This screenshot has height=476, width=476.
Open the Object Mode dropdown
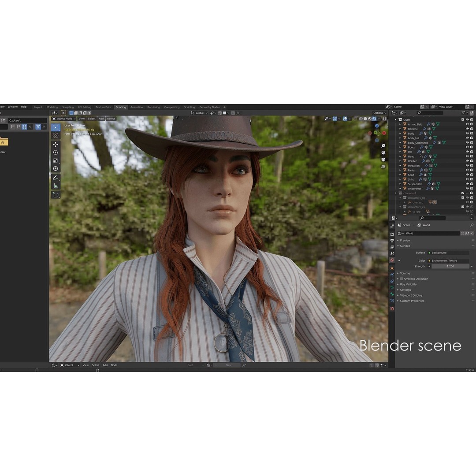64,119
